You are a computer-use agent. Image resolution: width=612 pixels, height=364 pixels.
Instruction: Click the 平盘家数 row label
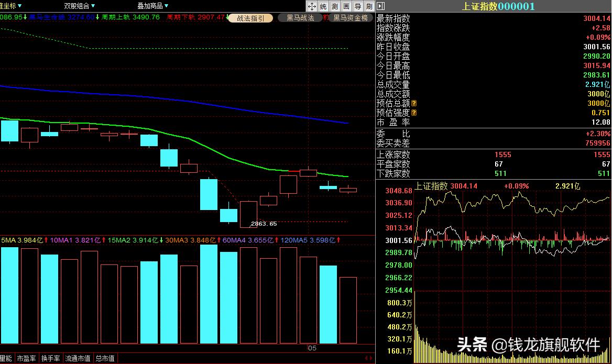point(393,164)
